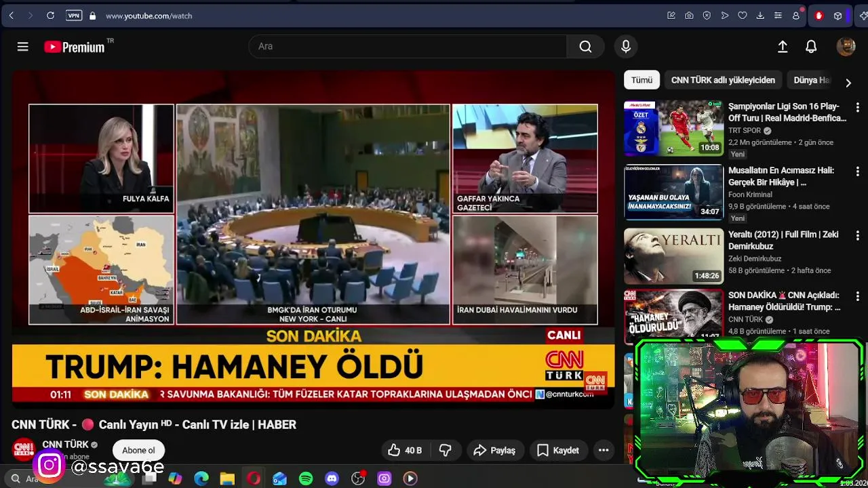
Task: Open options menu for Yeraltı (2012) video
Action: point(857,236)
